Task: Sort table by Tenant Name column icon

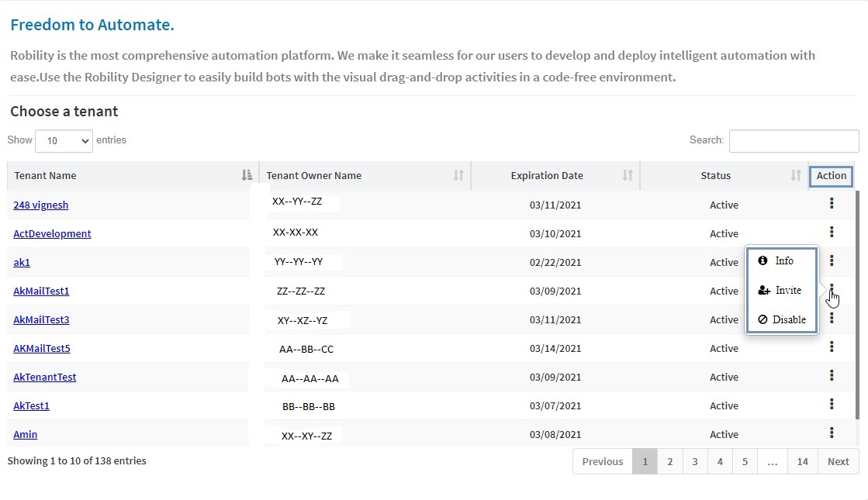Action: (x=247, y=176)
